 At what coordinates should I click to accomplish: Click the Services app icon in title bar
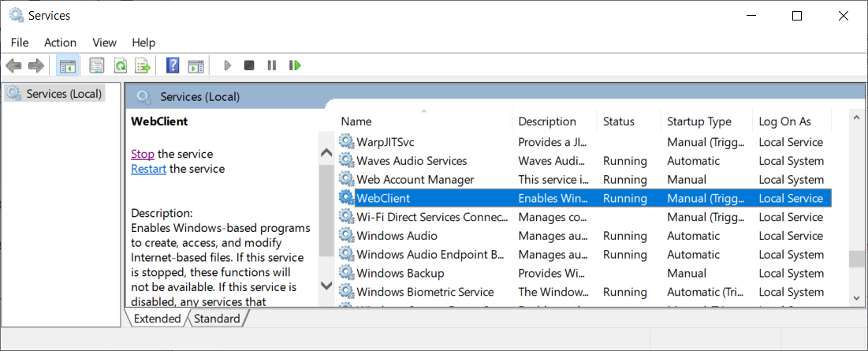click(x=16, y=16)
